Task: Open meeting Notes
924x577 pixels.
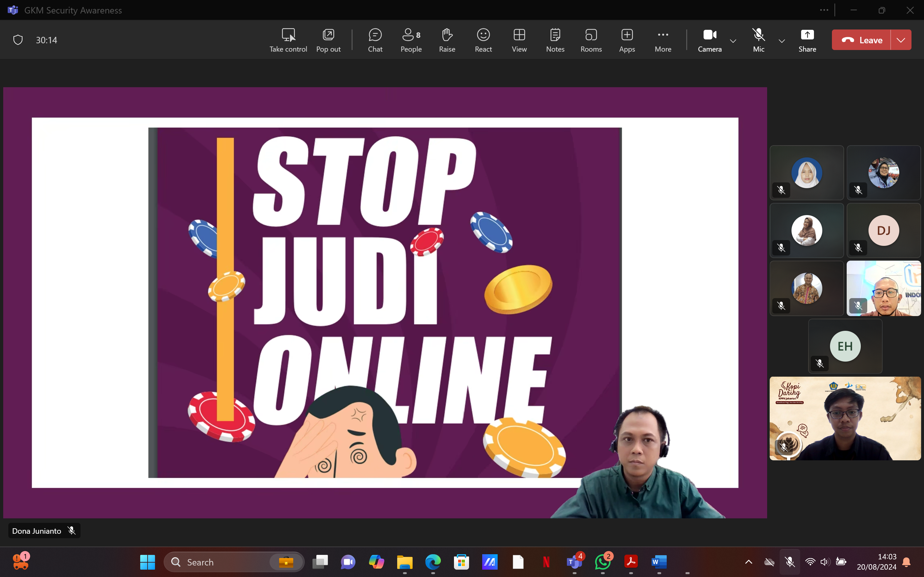Action: point(555,40)
